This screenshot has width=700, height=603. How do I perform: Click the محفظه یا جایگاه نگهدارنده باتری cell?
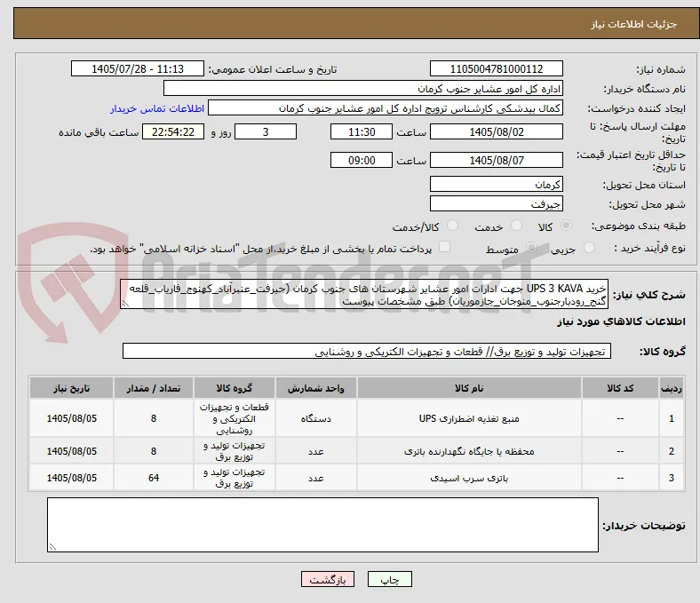[x=469, y=451]
